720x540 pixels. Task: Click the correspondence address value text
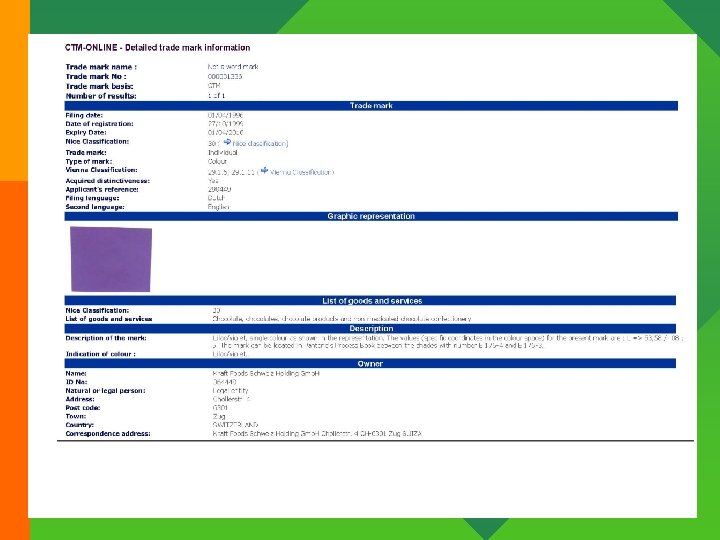pos(317,433)
